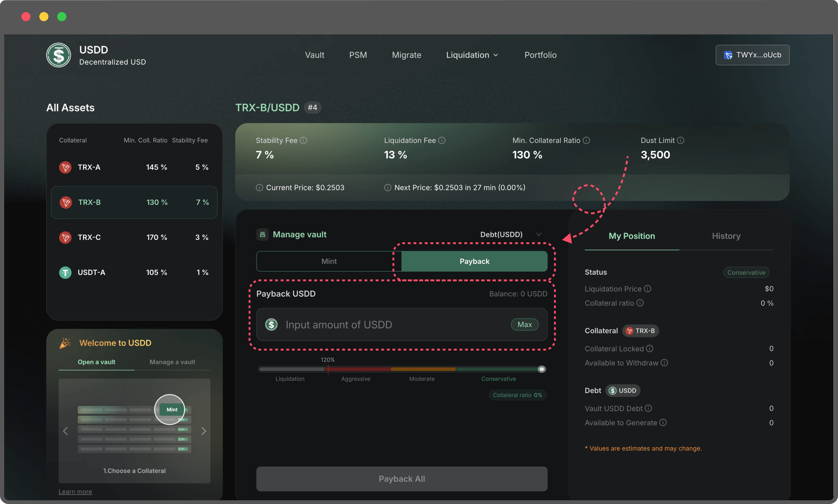
Task: Click info icon beside Liquidation Price
Action: (647, 289)
